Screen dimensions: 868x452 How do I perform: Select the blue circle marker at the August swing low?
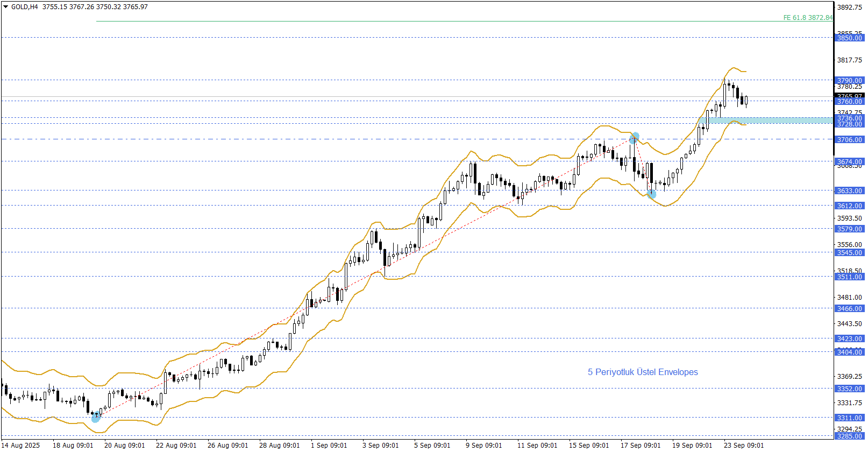click(96, 417)
